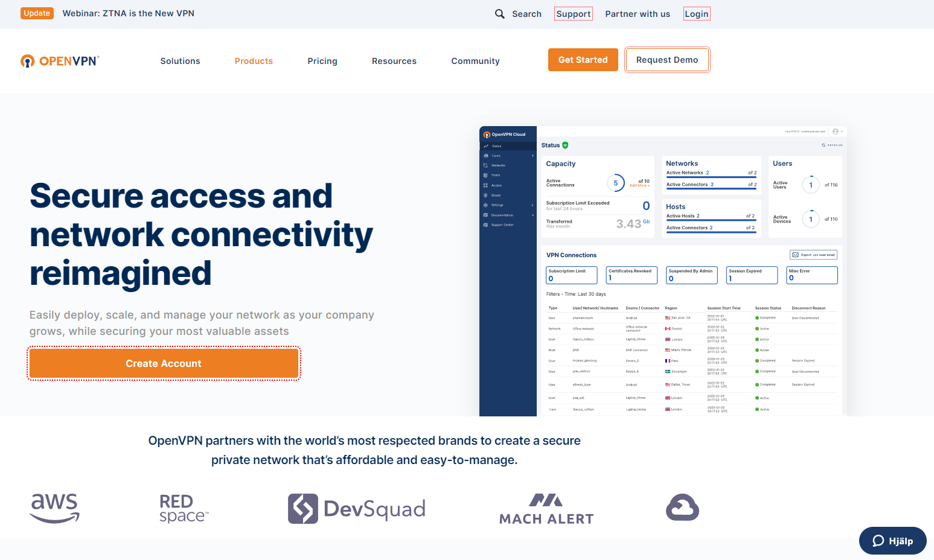
Task: Open the Hjälp chat widget
Action: coord(892,541)
